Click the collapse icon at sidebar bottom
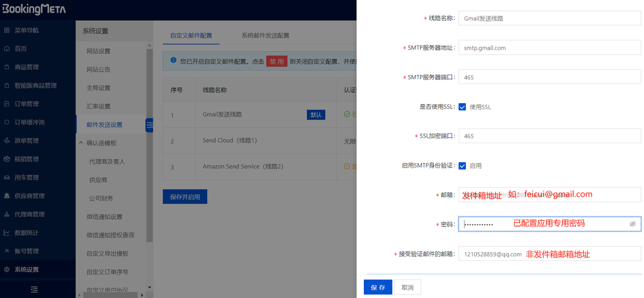The width and height of the screenshot is (644, 298). 34,289
